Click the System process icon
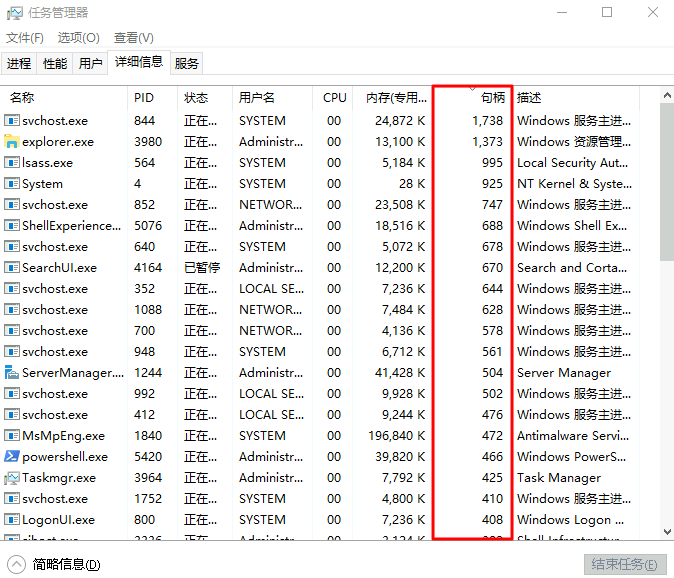674x578 pixels. [x=12, y=183]
